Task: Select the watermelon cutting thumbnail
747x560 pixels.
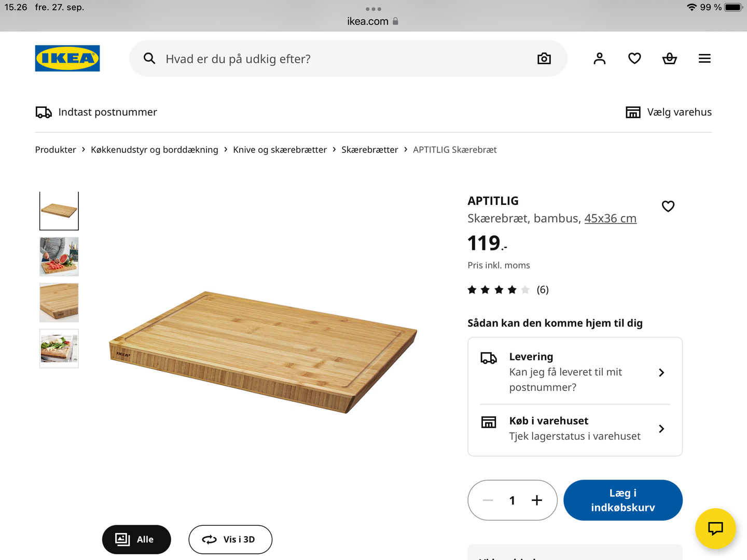Action: (x=59, y=257)
